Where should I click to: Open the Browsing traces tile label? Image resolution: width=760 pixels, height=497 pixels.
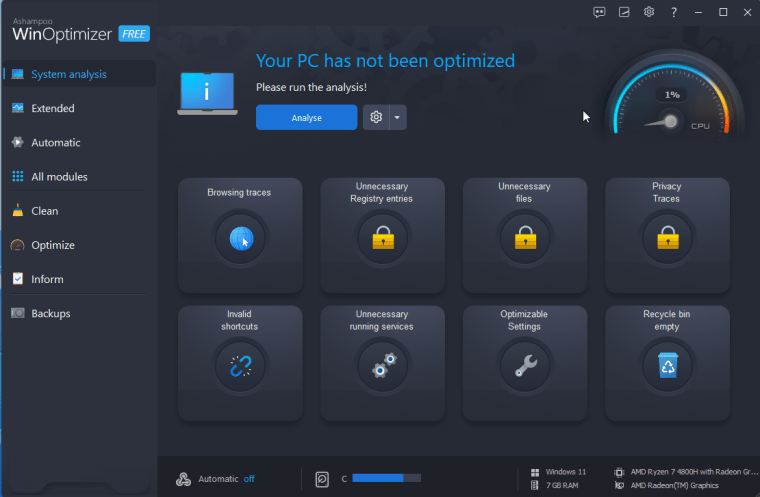[x=239, y=192]
